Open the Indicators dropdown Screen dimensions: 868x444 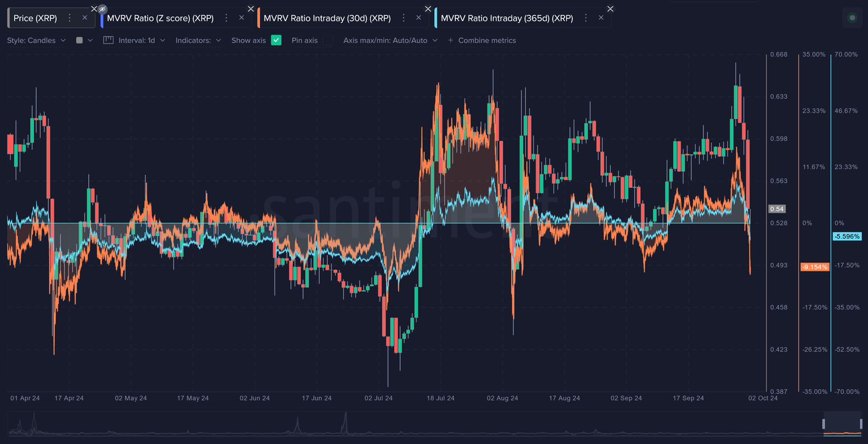[198, 40]
